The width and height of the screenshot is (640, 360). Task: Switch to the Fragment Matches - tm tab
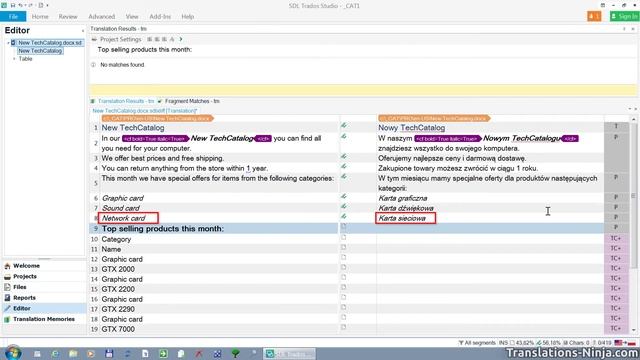pos(189,101)
